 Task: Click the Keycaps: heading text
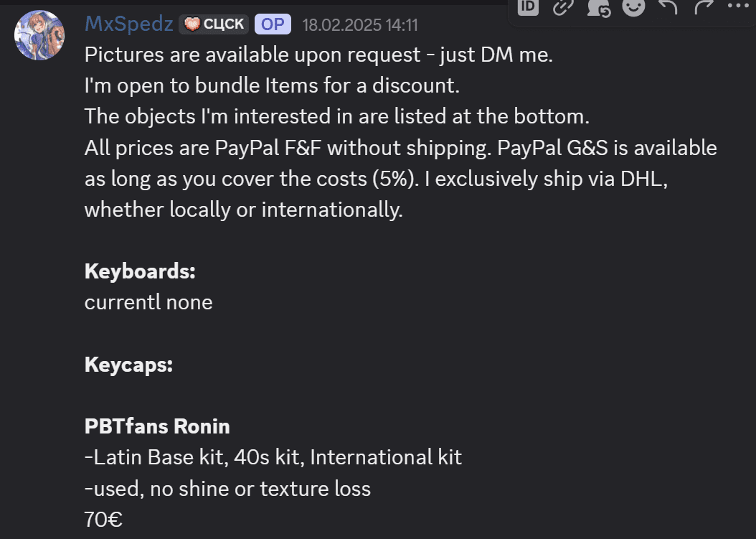point(128,365)
